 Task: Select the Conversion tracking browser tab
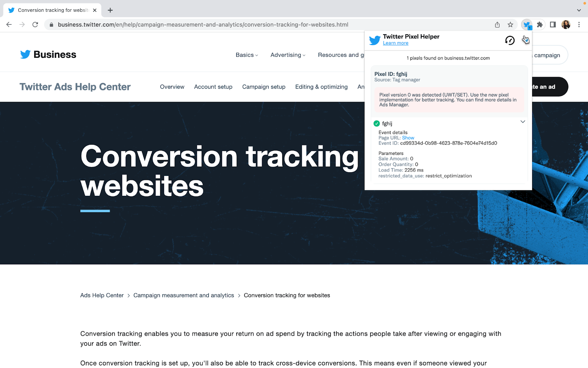pos(52,10)
